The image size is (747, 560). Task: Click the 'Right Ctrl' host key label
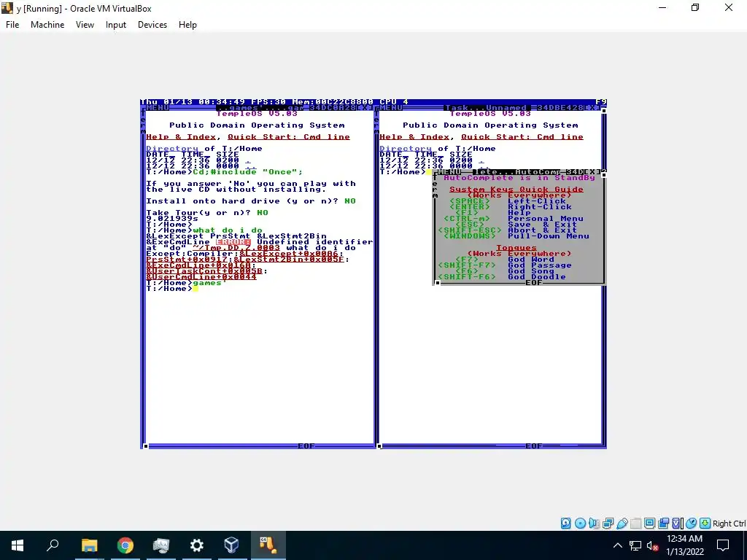point(729,524)
